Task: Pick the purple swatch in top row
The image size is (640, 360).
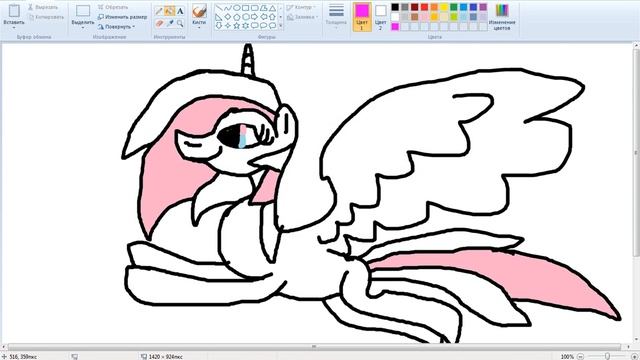Action: coord(483,7)
